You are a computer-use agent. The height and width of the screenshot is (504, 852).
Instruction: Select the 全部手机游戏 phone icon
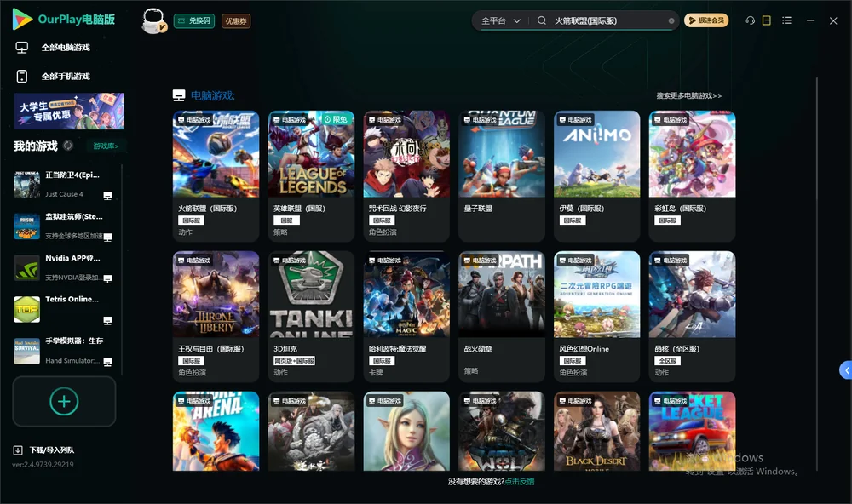click(x=22, y=77)
